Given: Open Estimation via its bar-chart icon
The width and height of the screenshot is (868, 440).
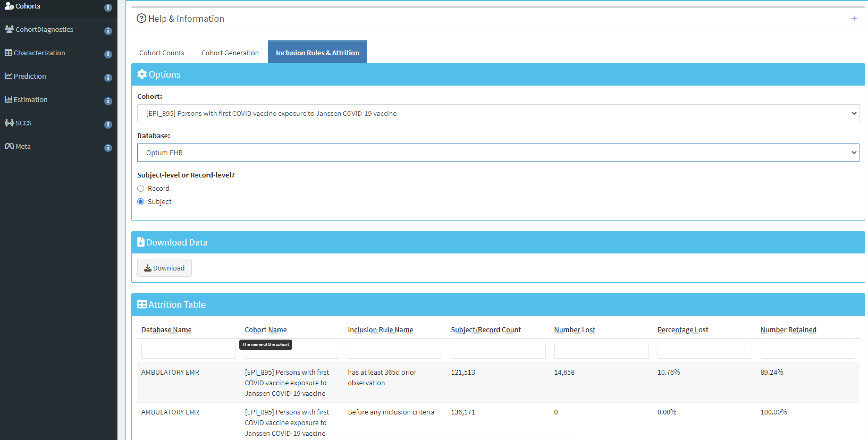Looking at the screenshot, I should tap(9, 99).
